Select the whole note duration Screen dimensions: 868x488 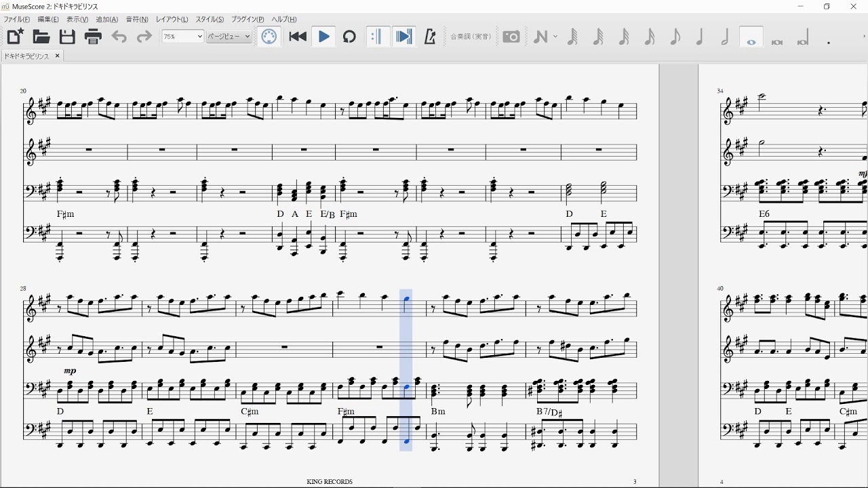[x=751, y=38]
